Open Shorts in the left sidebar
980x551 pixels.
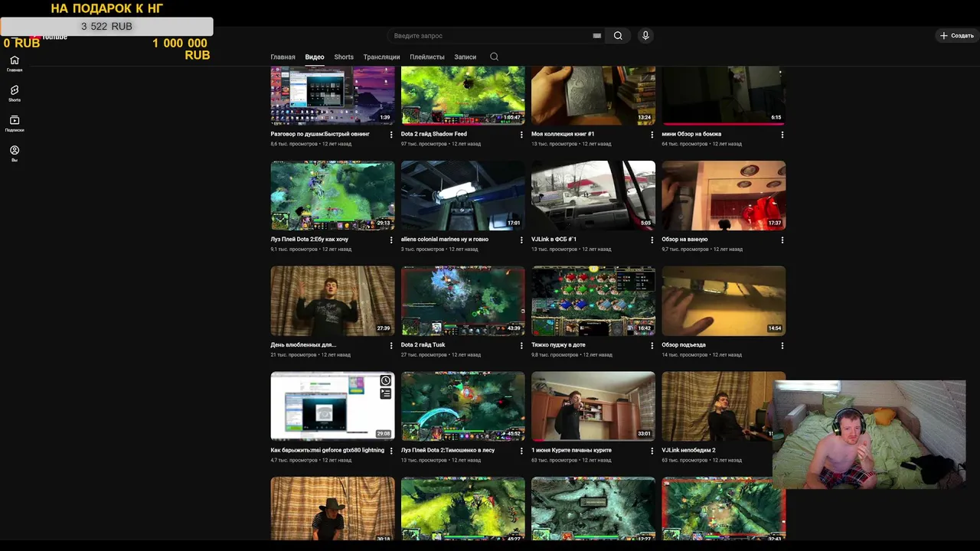click(x=15, y=93)
